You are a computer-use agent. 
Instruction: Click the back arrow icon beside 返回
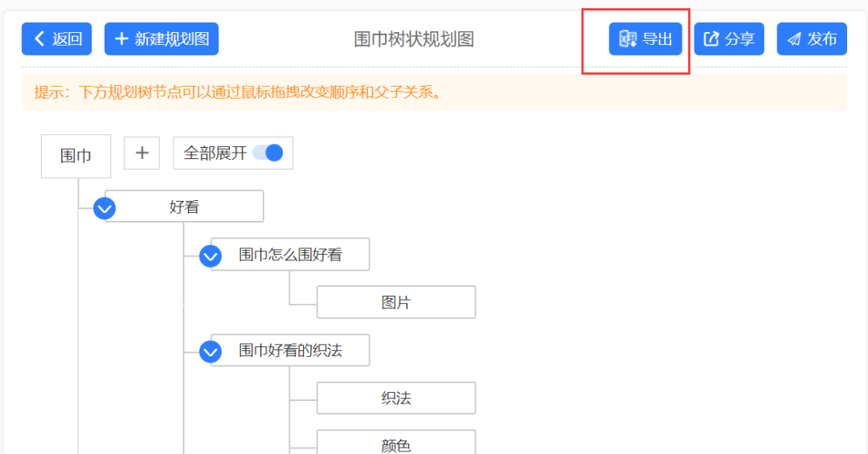coord(39,39)
